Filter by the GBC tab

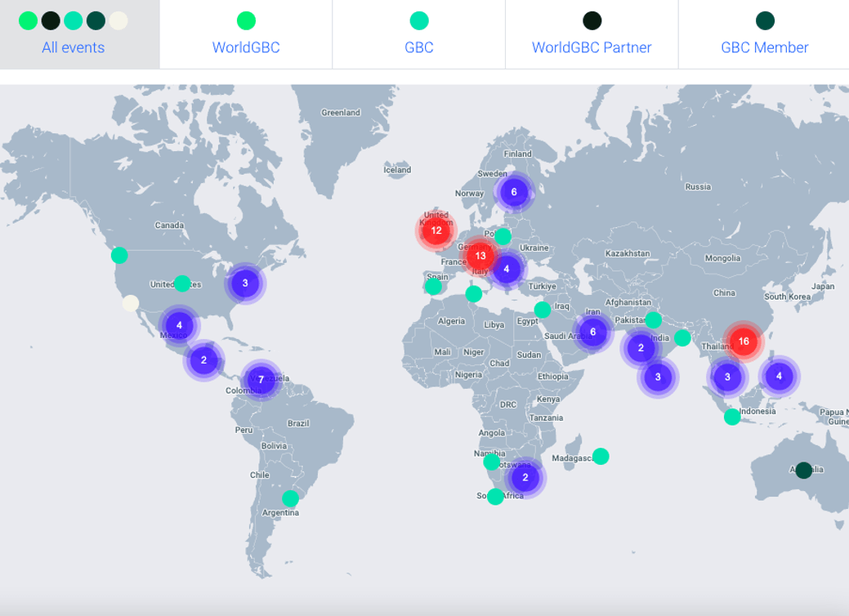tap(419, 34)
